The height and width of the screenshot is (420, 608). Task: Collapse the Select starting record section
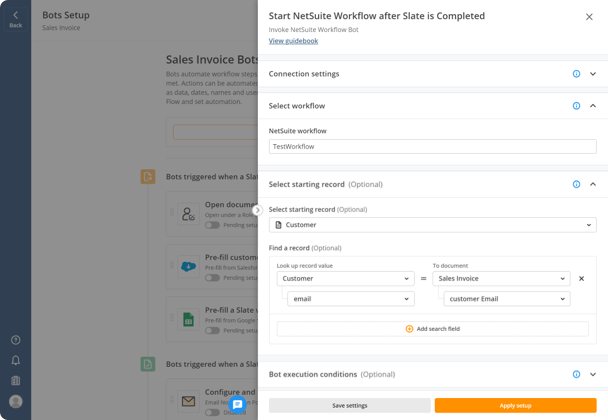[593, 184]
